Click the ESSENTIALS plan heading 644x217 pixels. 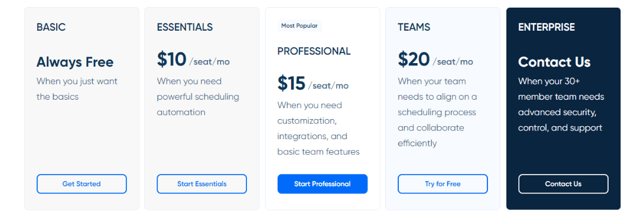tap(185, 27)
